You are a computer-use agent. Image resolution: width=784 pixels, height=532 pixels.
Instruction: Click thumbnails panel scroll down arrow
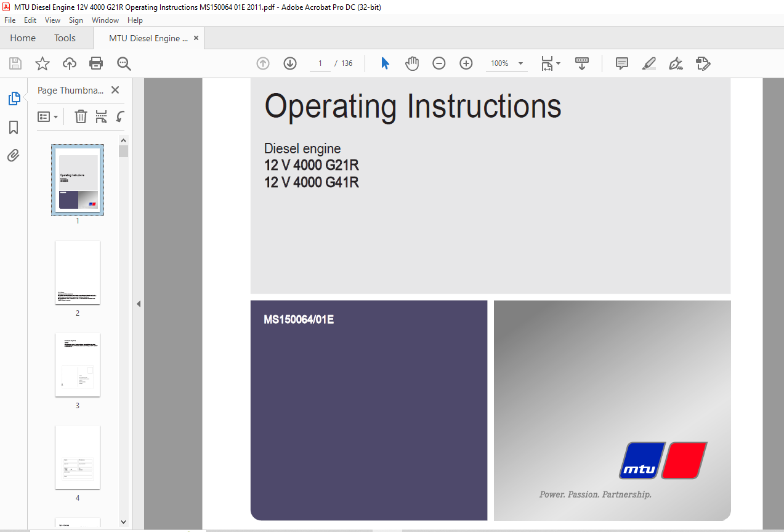coord(124,522)
